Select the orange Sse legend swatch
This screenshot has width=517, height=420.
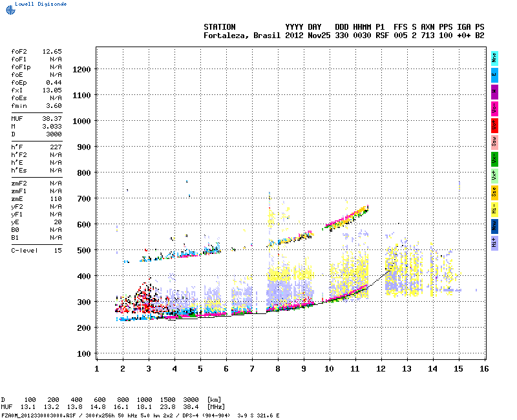494,193
